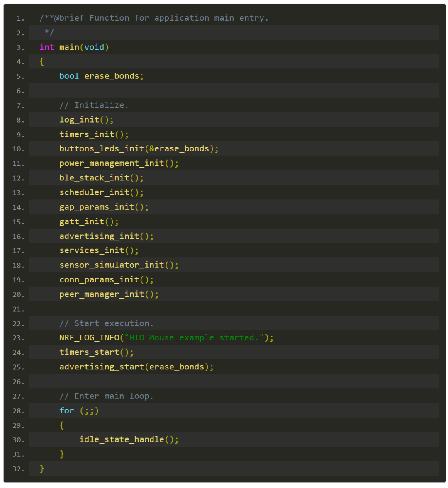
Task: Click the ble_stack_init() call
Action: click(102, 178)
